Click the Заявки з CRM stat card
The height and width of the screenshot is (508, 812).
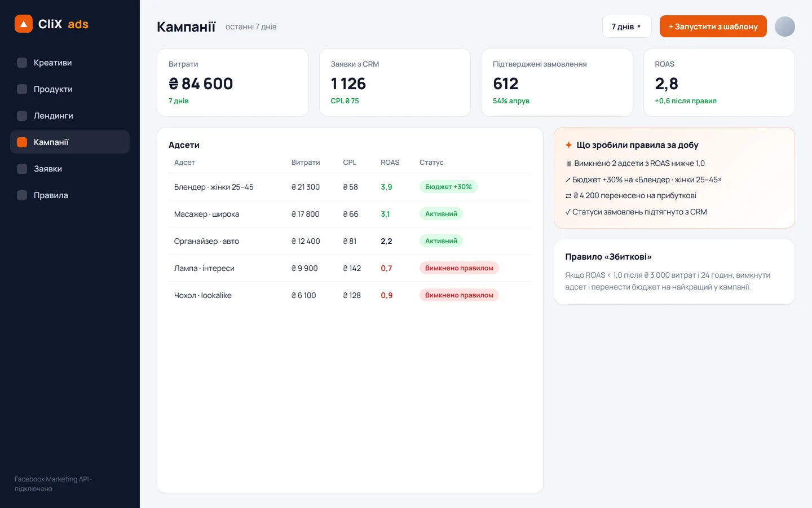[x=395, y=82]
